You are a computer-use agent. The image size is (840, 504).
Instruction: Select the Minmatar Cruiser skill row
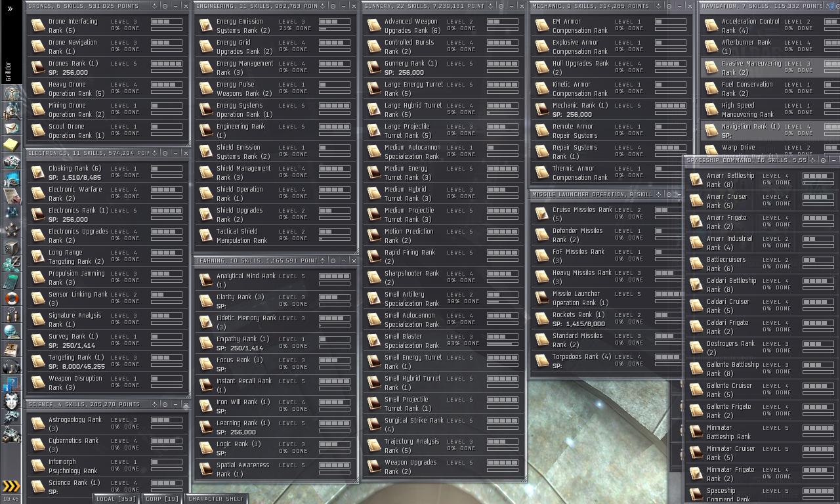pyautogui.click(x=762, y=453)
